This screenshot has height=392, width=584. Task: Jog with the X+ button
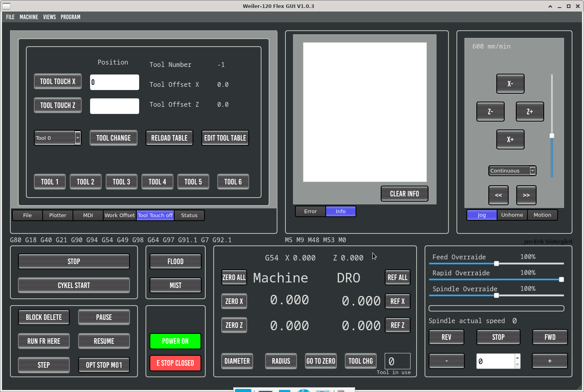[510, 139]
